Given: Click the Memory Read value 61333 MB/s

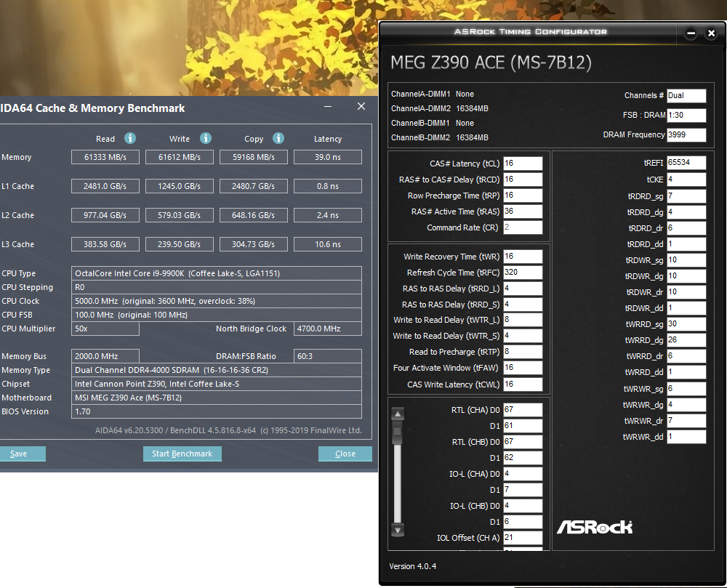Looking at the screenshot, I should [105, 157].
